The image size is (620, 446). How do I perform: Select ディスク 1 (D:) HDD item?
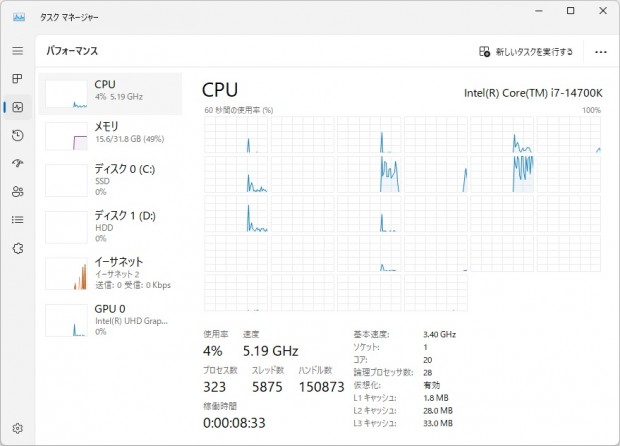click(110, 222)
